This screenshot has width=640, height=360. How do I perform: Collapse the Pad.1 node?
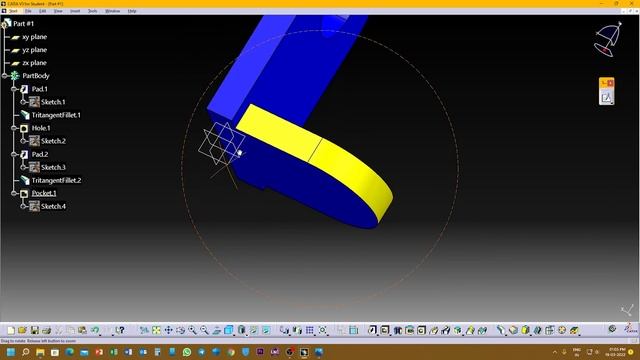click(14, 89)
